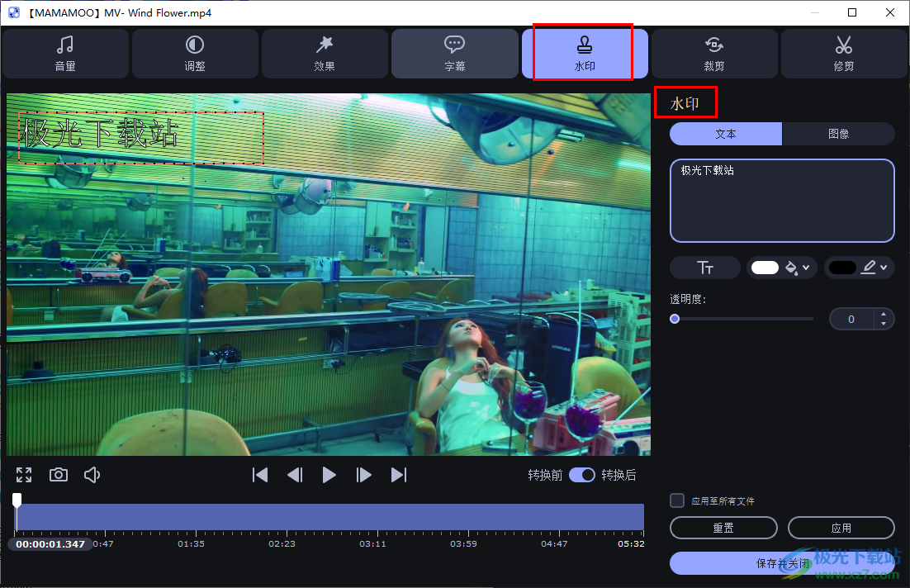Click the 保存并关闭 save and close button

[782, 563]
